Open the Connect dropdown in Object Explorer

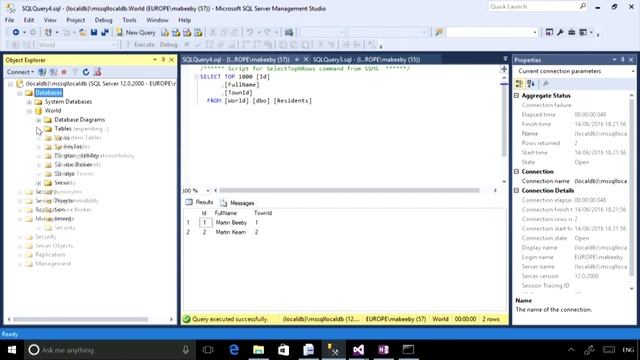20,72
